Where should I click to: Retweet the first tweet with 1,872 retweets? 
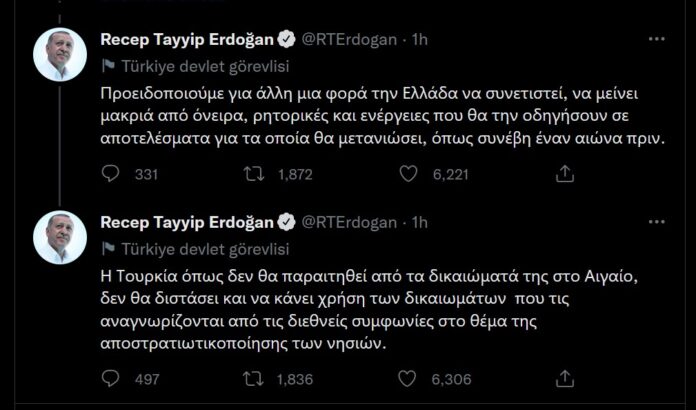255,174
